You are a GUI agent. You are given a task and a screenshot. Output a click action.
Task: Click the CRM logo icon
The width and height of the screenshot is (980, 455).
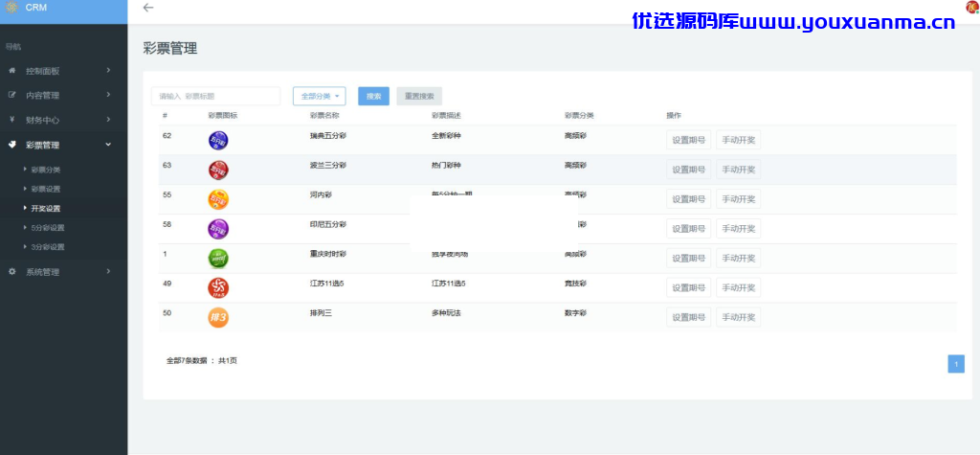pos(11,8)
